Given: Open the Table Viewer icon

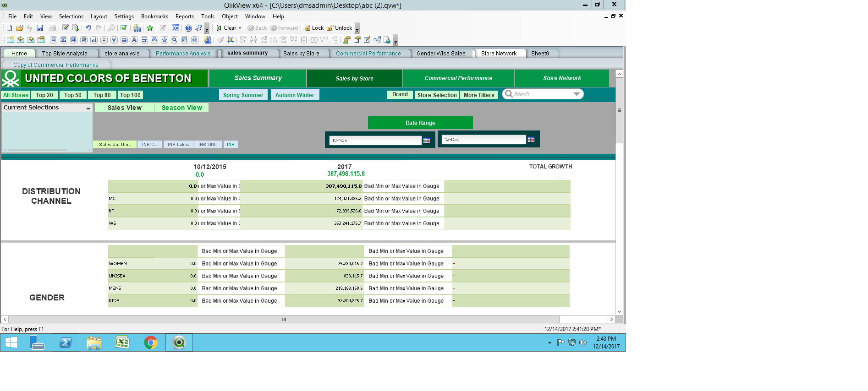Looking at the screenshot, I should click(377, 40).
